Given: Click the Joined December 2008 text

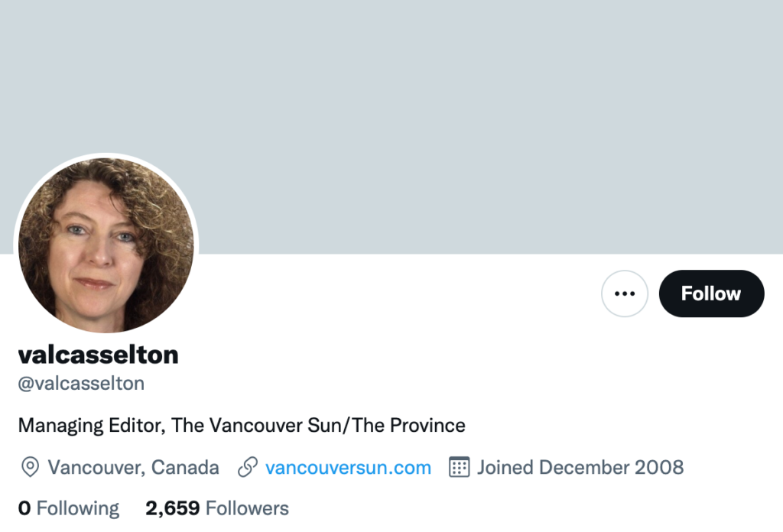Looking at the screenshot, I should (x=580, y=467).
